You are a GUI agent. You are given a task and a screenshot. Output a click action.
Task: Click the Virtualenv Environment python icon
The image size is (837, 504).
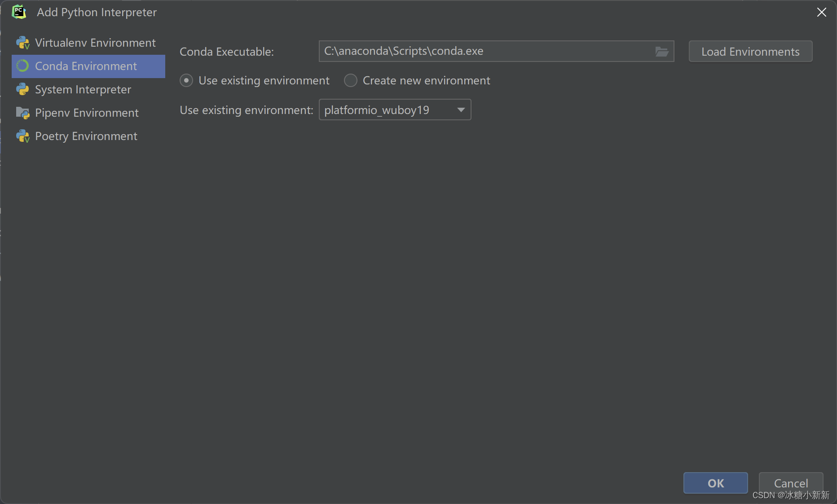coord(22,43)
